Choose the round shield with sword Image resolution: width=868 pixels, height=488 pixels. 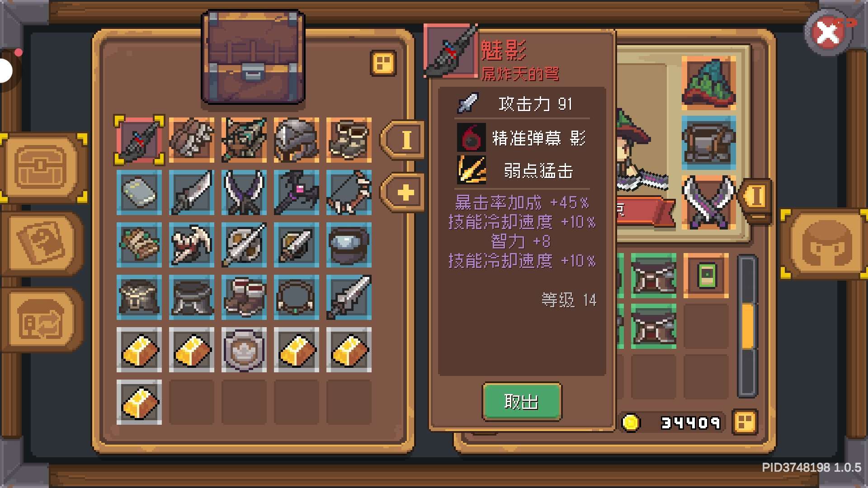(244, 245)
